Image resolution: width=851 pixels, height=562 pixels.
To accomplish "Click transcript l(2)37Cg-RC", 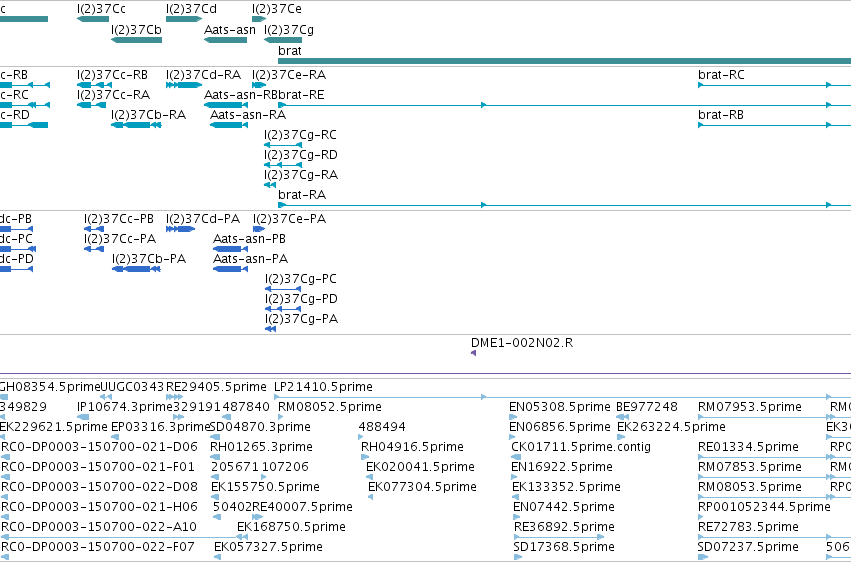I will tap(300, 135).
